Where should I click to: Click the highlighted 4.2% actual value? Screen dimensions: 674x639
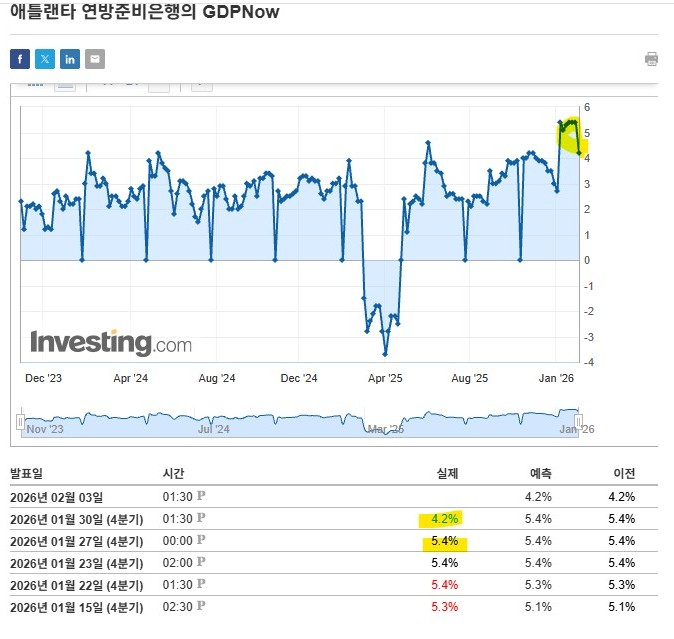[445, 518]
